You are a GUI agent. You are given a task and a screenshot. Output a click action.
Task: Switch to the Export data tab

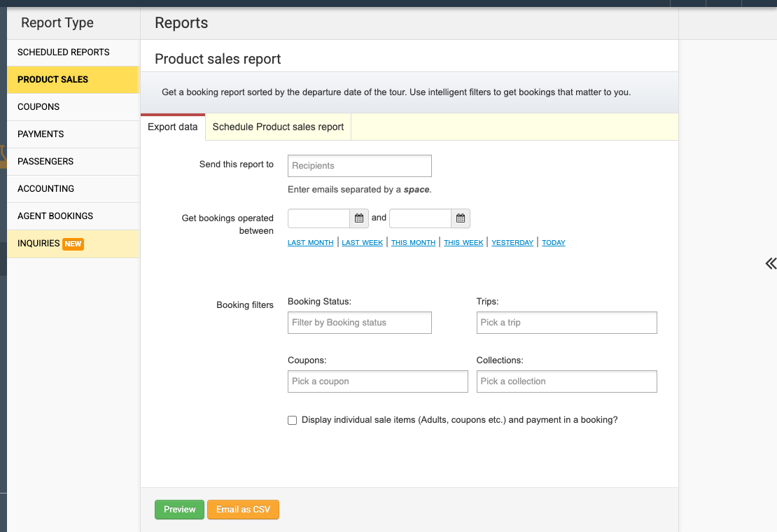point(172,127)
